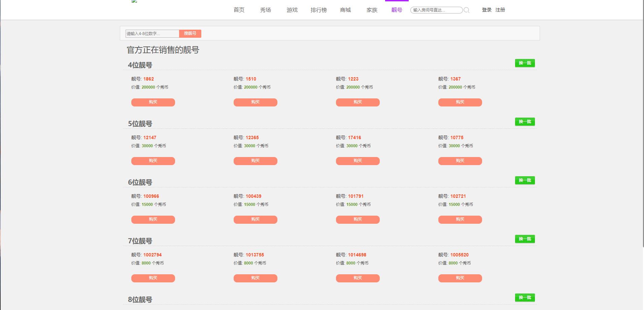Open the 首页 home menu item
Viewport: 644px width, 310px height.
pos(239,10)
